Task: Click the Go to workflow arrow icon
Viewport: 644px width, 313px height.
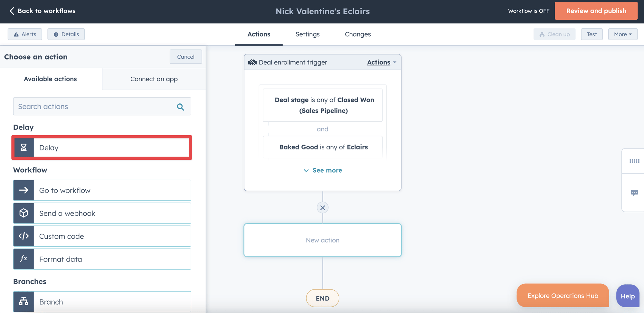Action: pos(23,190)
